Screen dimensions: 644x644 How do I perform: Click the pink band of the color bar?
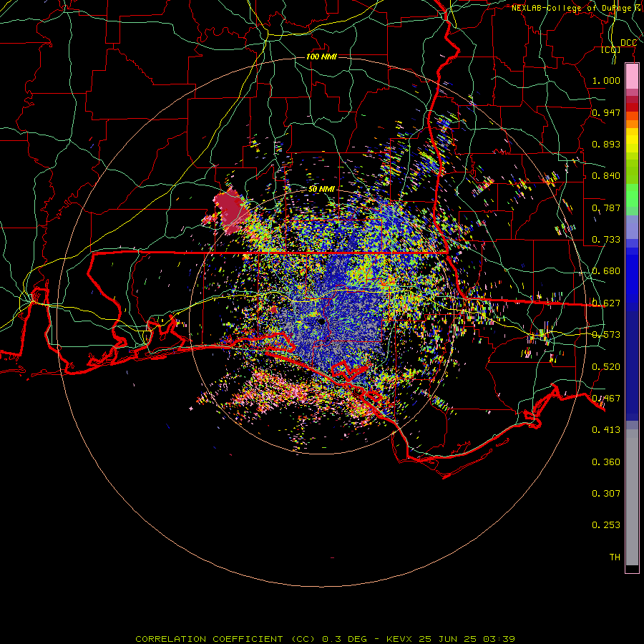tap(632, 77)
